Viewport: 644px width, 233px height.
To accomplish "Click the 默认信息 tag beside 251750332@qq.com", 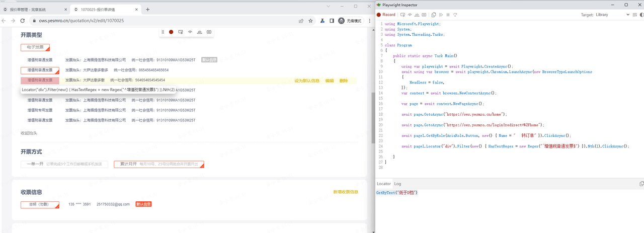I will pyautogui.click(x=143, y=204).
